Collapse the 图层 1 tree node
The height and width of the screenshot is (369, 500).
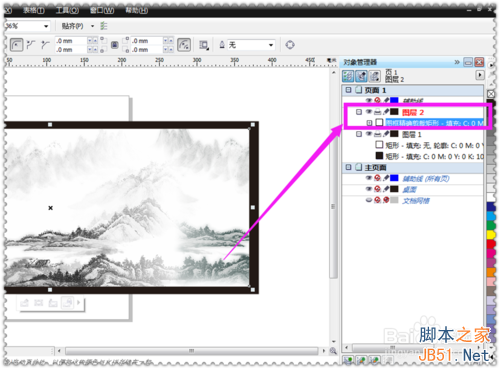click(x=359, y=134)
